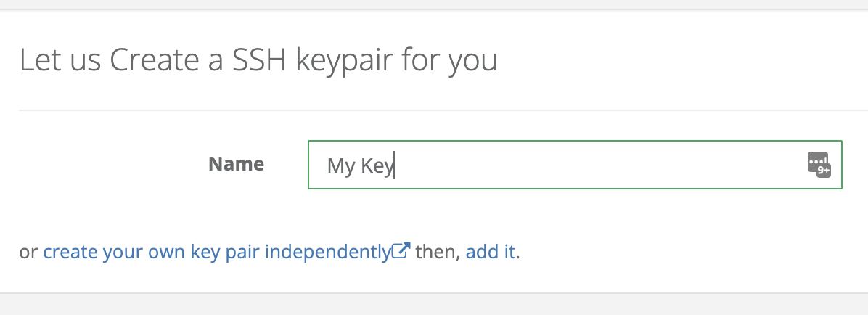Click the password manager icon in Name field
Screen dimensions: 868x315
point(819,165)
